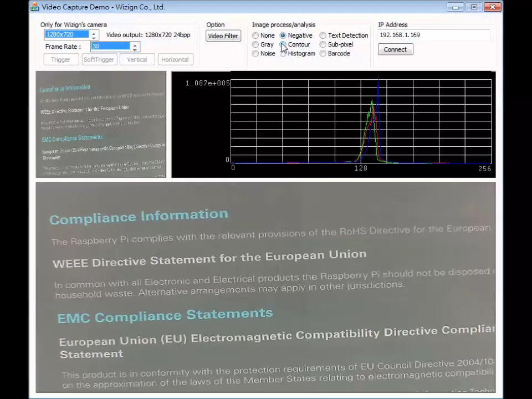Click the Horizontal flip button
Image resolution: width=532 pixels, height=399 pixels.
(175, 60)
